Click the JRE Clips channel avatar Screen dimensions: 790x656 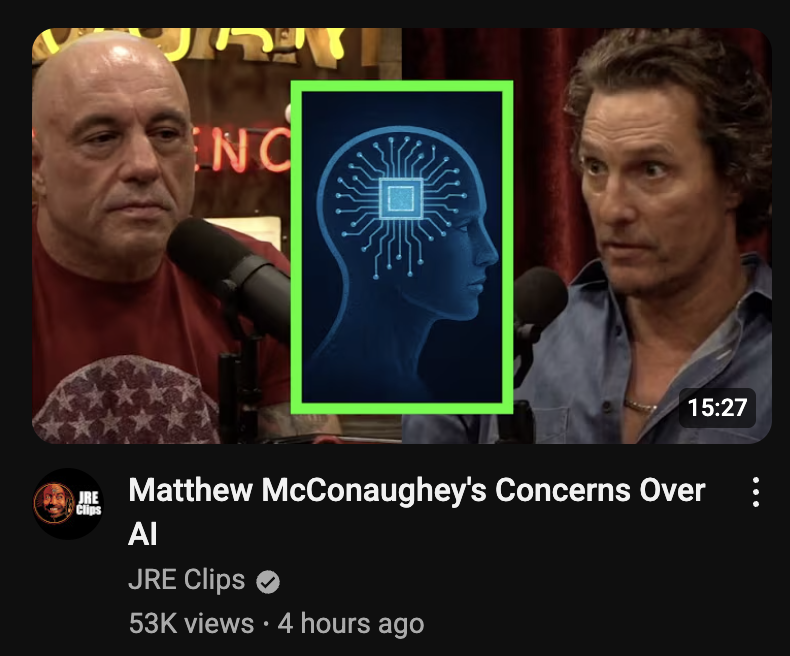click(x=68, y=503)
